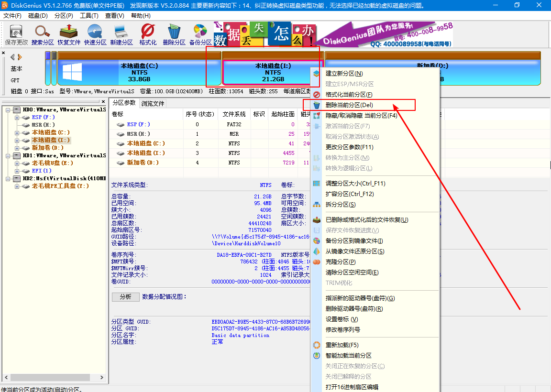Launch 恢复文件 toolbar tool
Screen dimensions: 551x392
[x=69, y=35]
